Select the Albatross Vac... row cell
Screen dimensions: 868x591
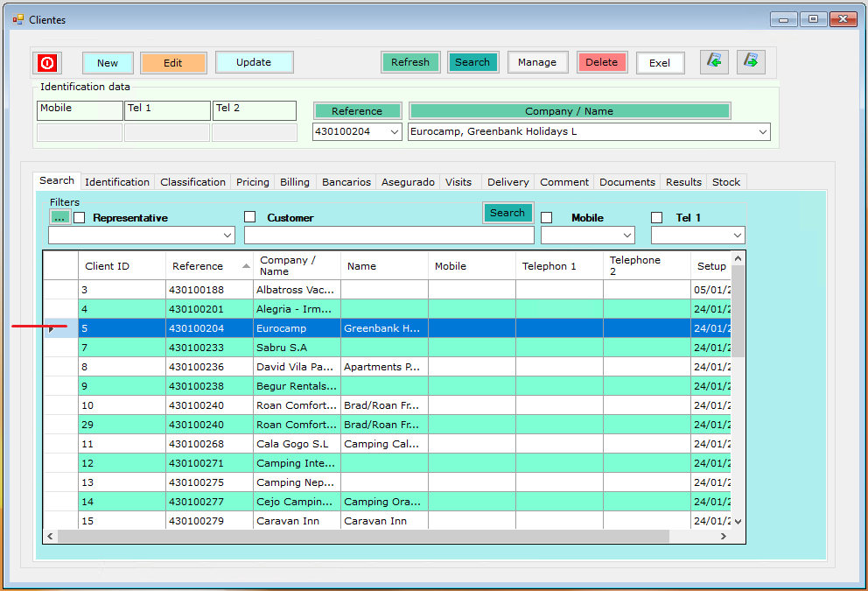tap(297, 290)
